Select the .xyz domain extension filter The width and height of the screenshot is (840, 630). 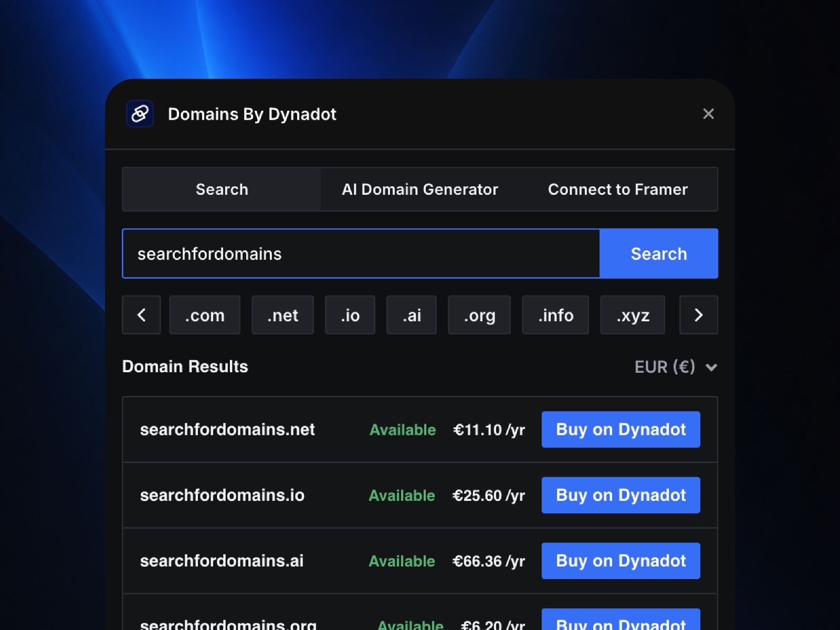[632, 315]
